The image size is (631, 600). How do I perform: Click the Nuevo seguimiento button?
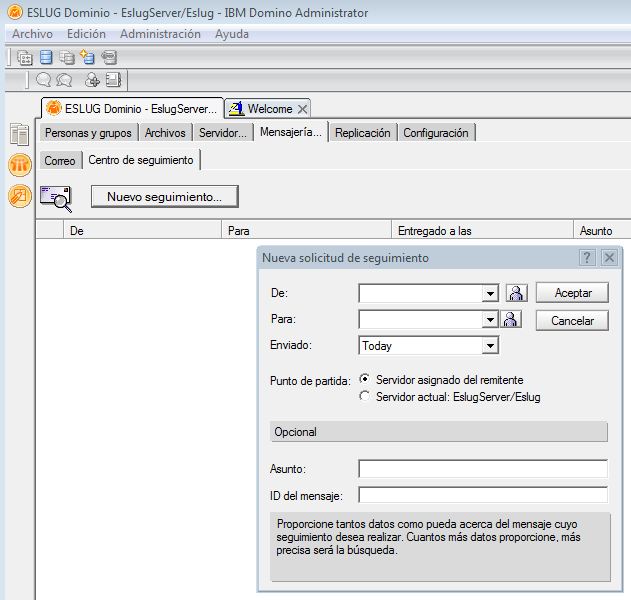165,197
